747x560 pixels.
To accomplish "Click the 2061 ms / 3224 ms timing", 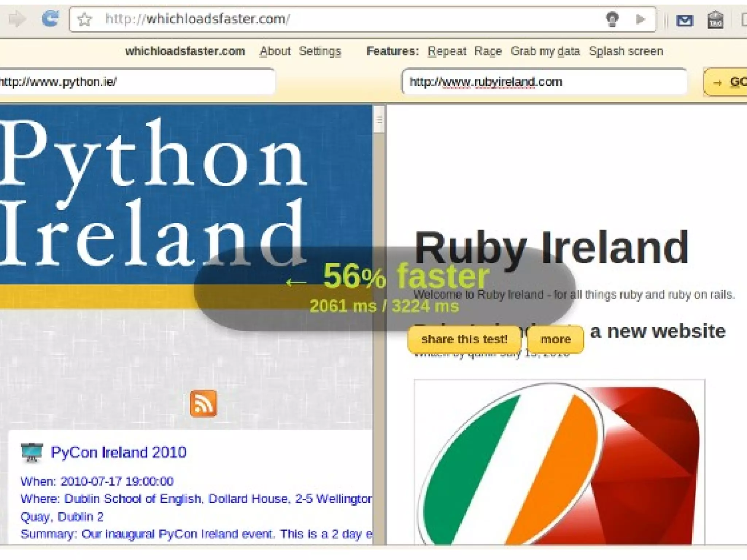I will click(x=384, y=306).
